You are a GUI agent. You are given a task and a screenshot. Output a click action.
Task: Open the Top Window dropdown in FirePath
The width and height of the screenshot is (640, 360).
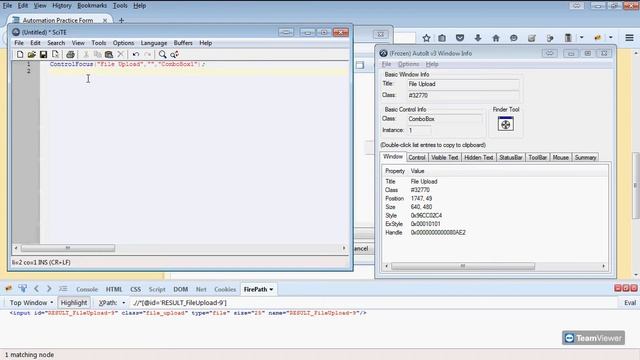click(31, 302)
